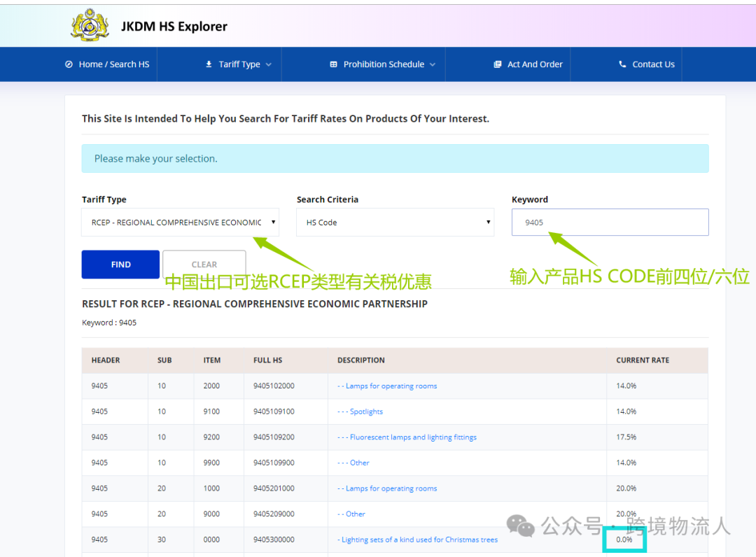Open the Prohibition Schedule menu
The height and width of the screenshot is (557, 756).
coord(384,64)
